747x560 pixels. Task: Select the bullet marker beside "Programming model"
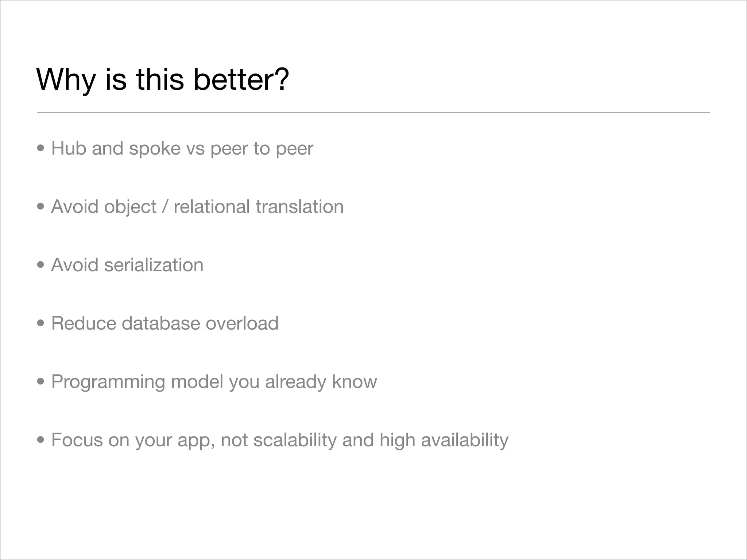[41, 382]
